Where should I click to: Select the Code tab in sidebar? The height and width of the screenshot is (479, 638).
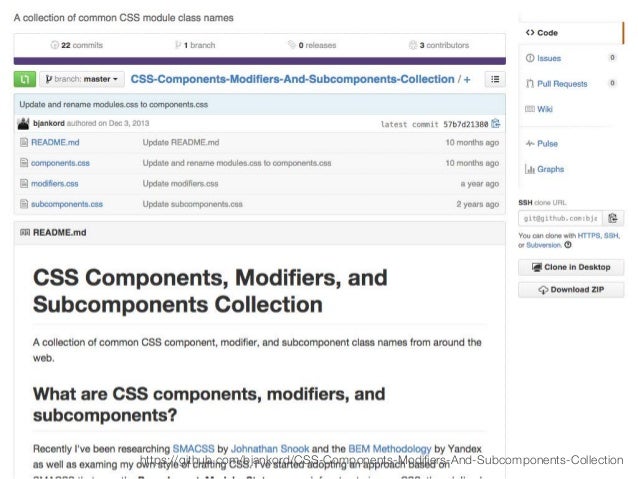pos(571,33)
